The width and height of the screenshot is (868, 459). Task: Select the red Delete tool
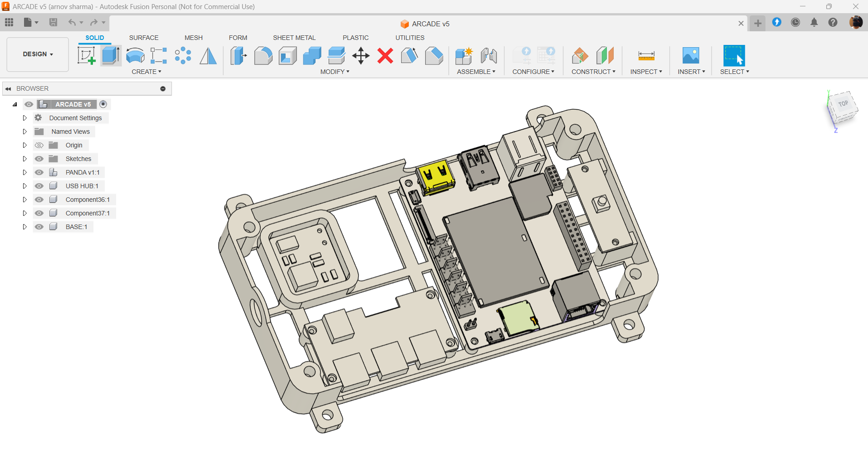(x=385, y=56)
